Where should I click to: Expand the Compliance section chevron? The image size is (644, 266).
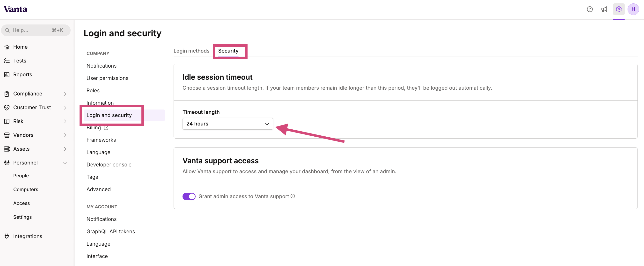[x=65, y=94]
